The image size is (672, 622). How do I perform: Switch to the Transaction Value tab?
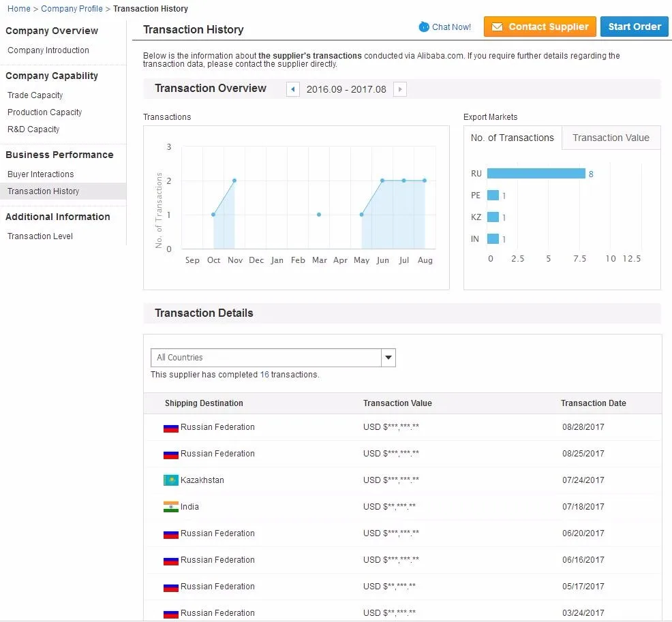pos(611,138)
